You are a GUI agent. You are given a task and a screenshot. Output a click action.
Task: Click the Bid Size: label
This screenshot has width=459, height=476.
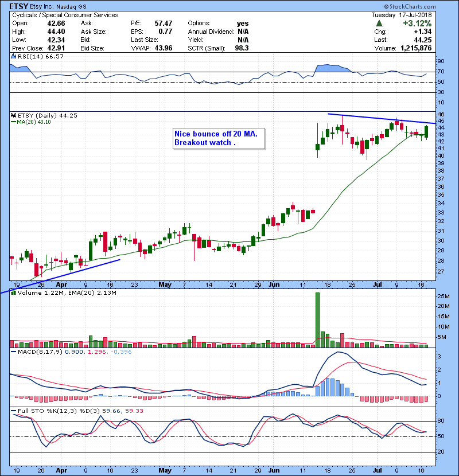coord(92,48)
